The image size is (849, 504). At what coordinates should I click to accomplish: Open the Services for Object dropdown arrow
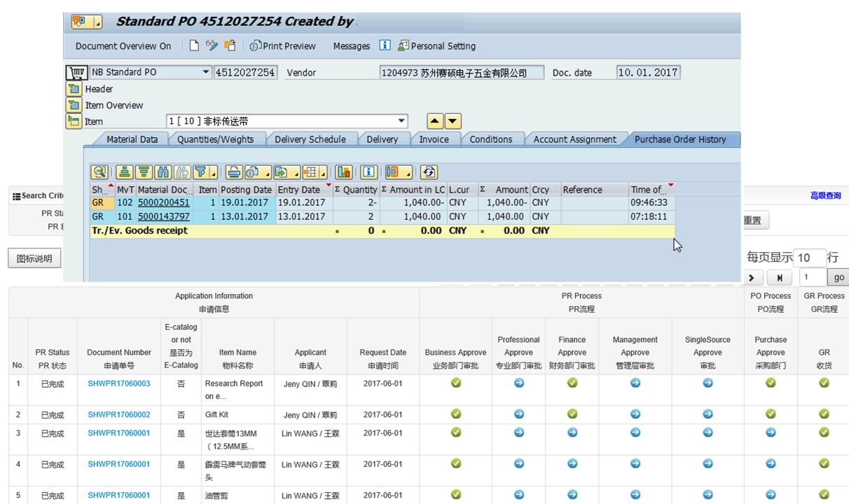tap(98, 23)
